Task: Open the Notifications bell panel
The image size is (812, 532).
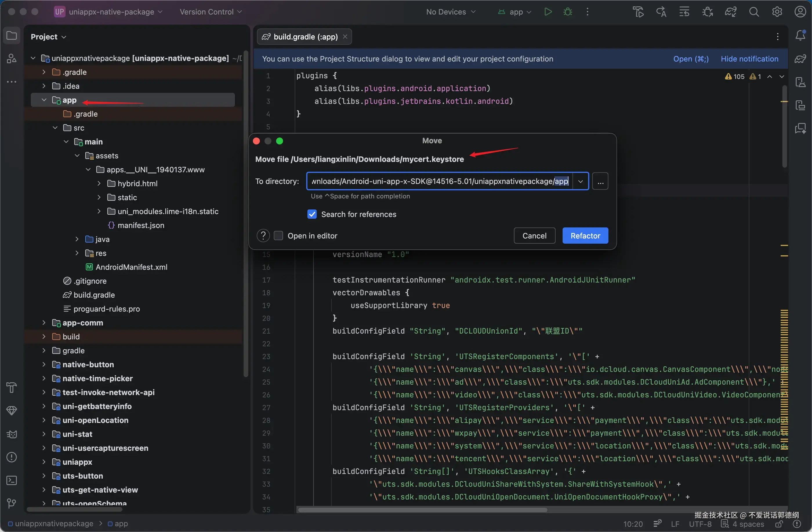Action: click(x=800, y=35)
